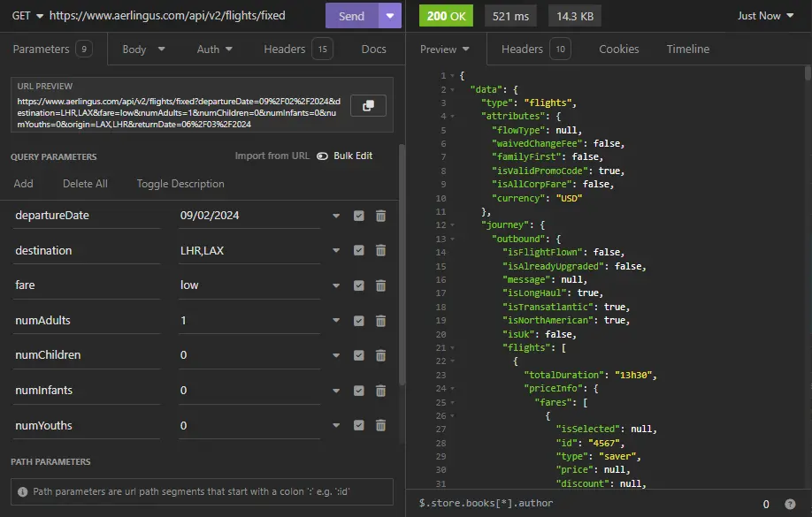Click Delete All parameters
This screenshot has height=517, width=812.
85,184
